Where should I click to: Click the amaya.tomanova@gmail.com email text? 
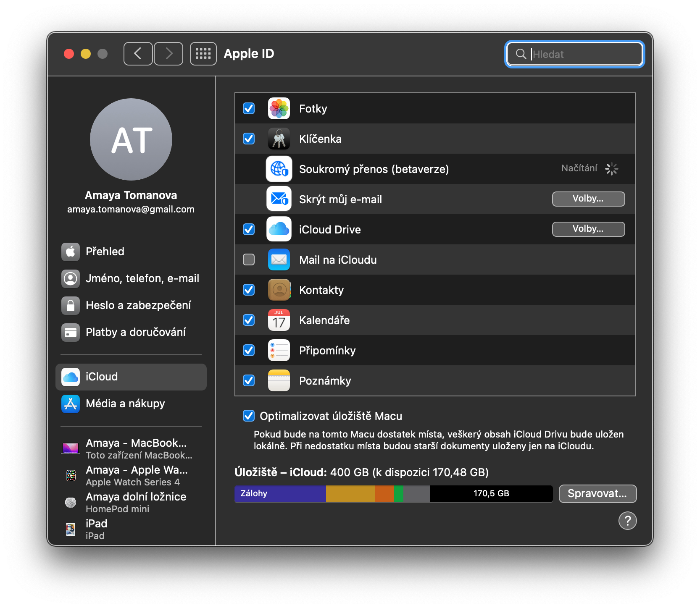pos(131,209)
